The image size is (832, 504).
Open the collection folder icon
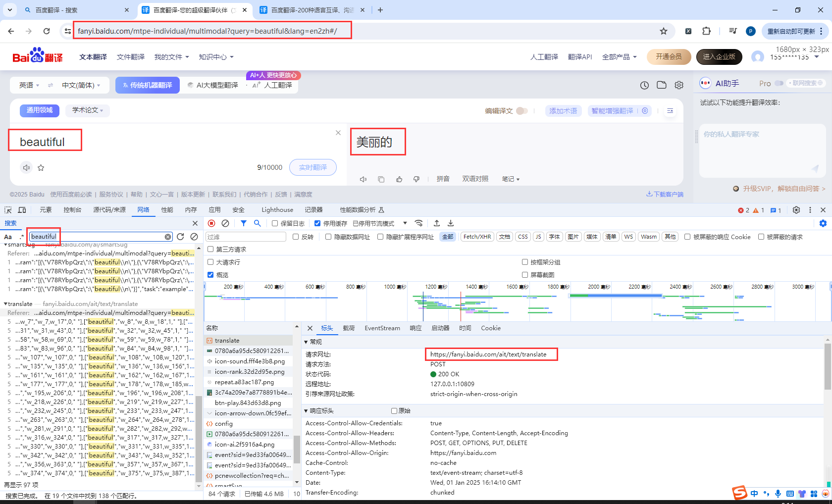pos(662,85)
